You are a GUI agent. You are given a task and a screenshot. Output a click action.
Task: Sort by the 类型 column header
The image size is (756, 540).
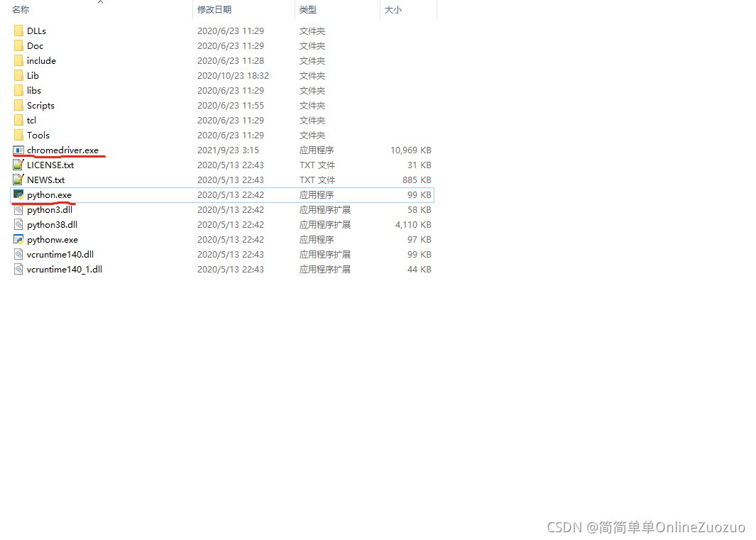point(307,10)
